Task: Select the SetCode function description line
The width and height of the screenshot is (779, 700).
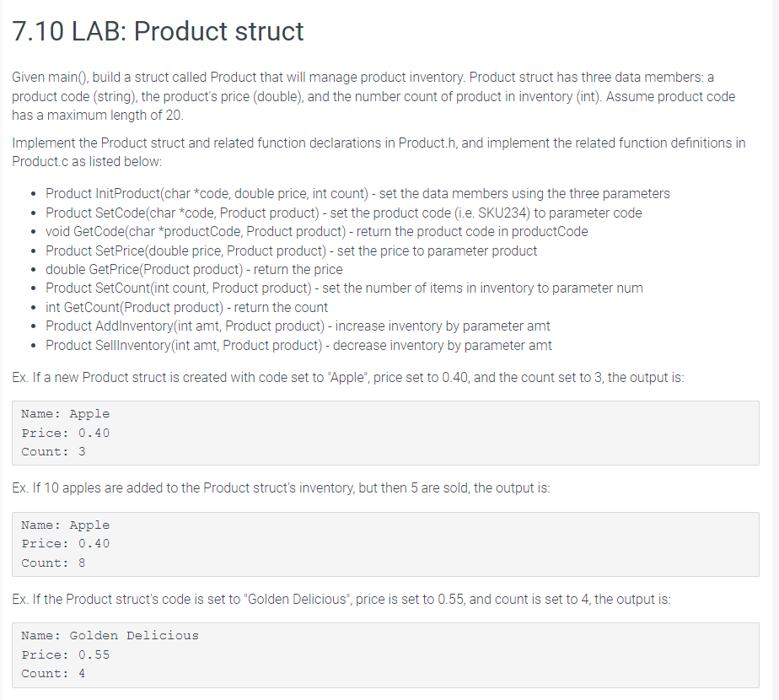Action: (x=344, y=213)
